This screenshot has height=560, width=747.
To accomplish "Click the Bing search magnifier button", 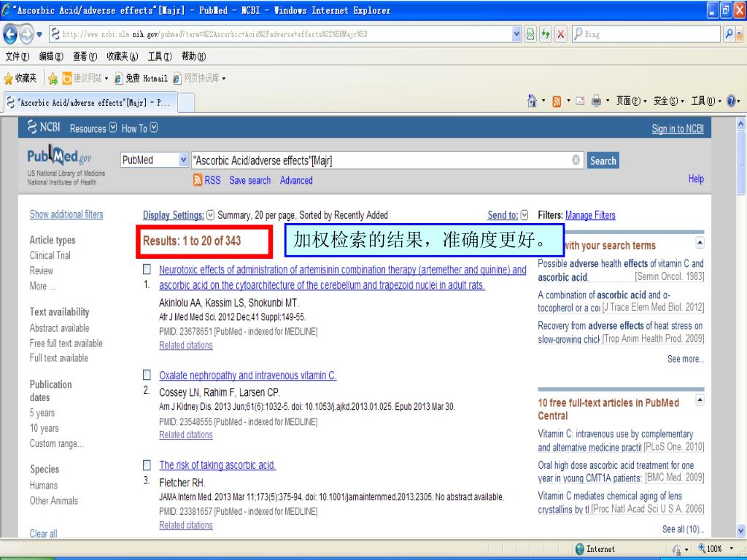I will pyautogui.click(x=729, y=34).
